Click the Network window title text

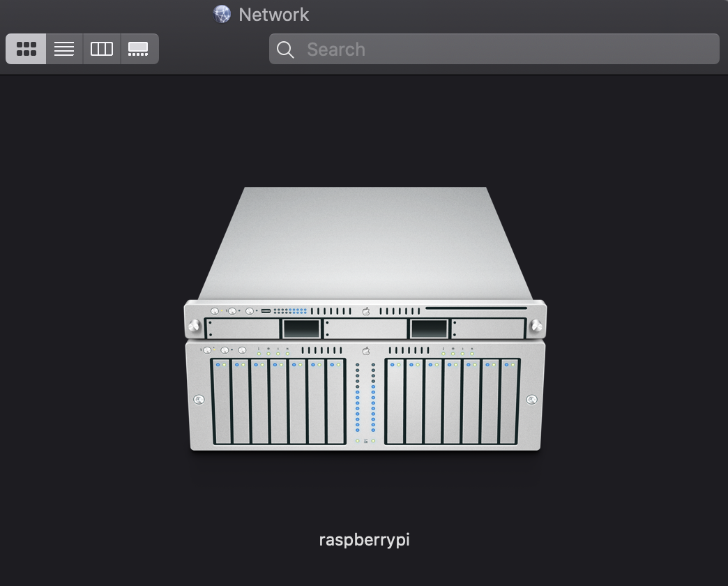pyautogui.click(x=273, y=15)
